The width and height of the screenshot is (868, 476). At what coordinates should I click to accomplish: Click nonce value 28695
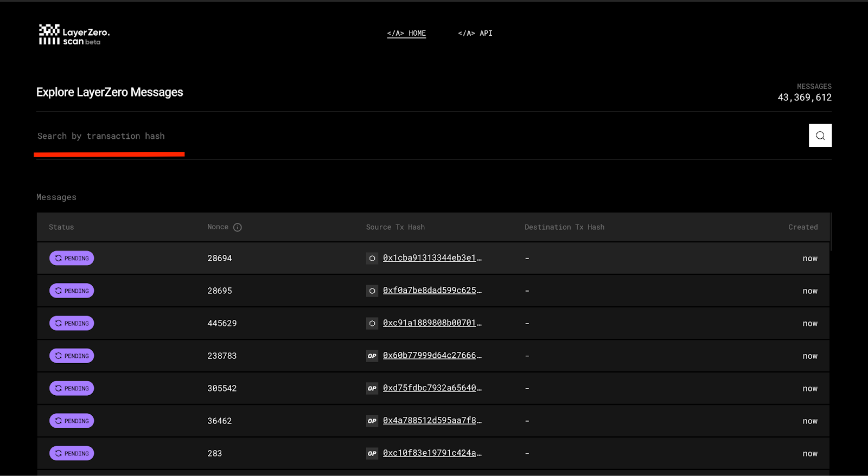(220, 291)
